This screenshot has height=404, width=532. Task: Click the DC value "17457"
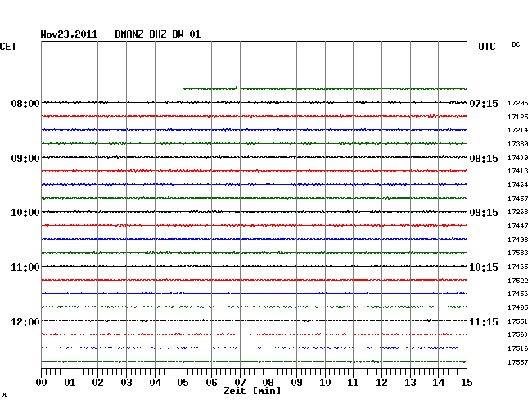coord(518,199)
